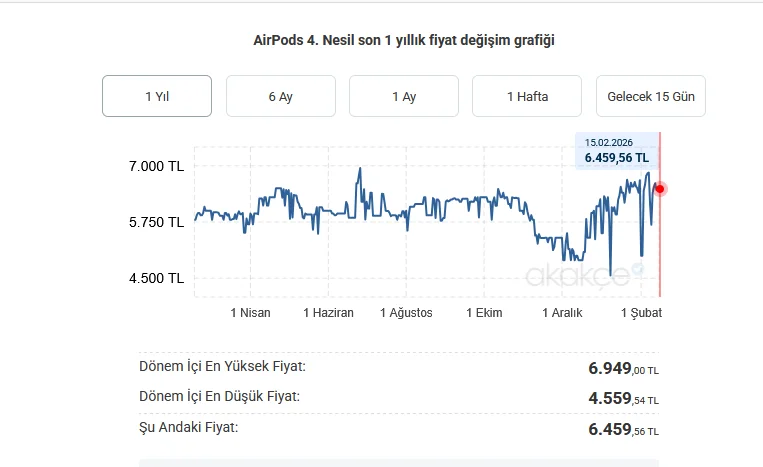Click the Şu Andaki Fiyat label

189,428
